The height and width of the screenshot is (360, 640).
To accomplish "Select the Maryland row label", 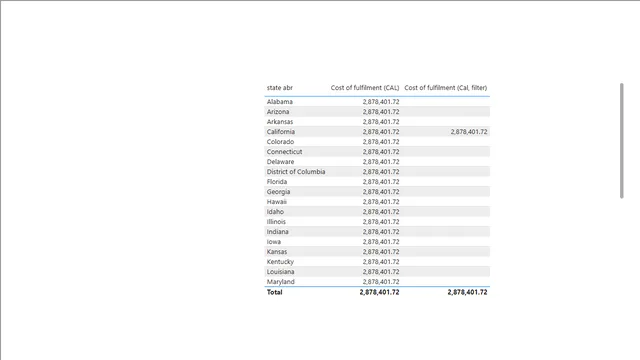I will [280, 282].
